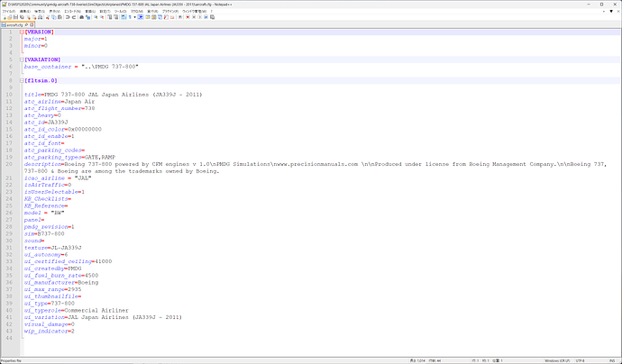Screen dimensions: 622x364
Task: Click the Copy toolbar icon
Action: [54, 17]
